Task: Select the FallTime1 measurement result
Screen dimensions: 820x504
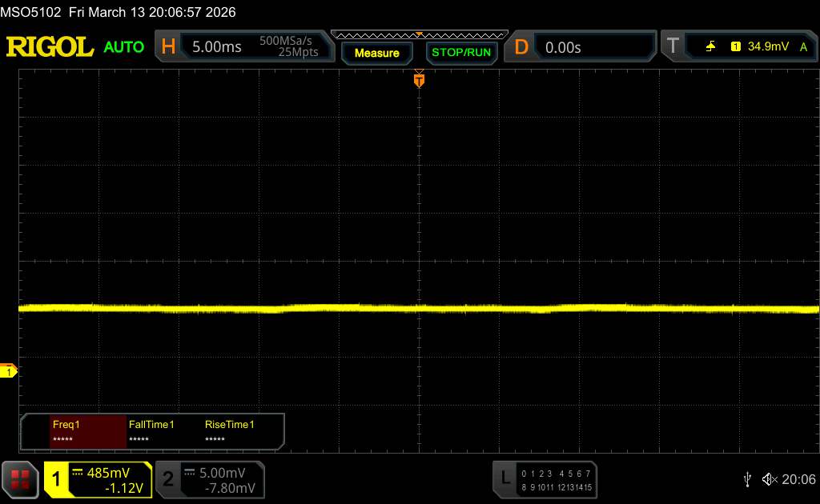Action: click(164, 432)
